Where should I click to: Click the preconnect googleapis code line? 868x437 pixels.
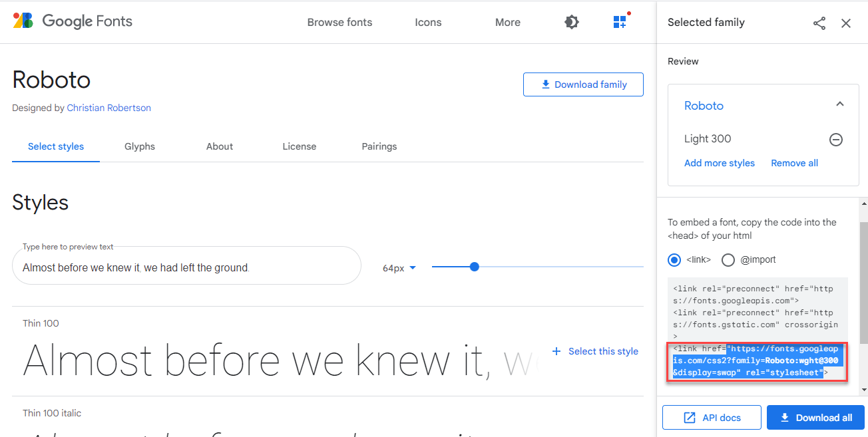[753, 295]
